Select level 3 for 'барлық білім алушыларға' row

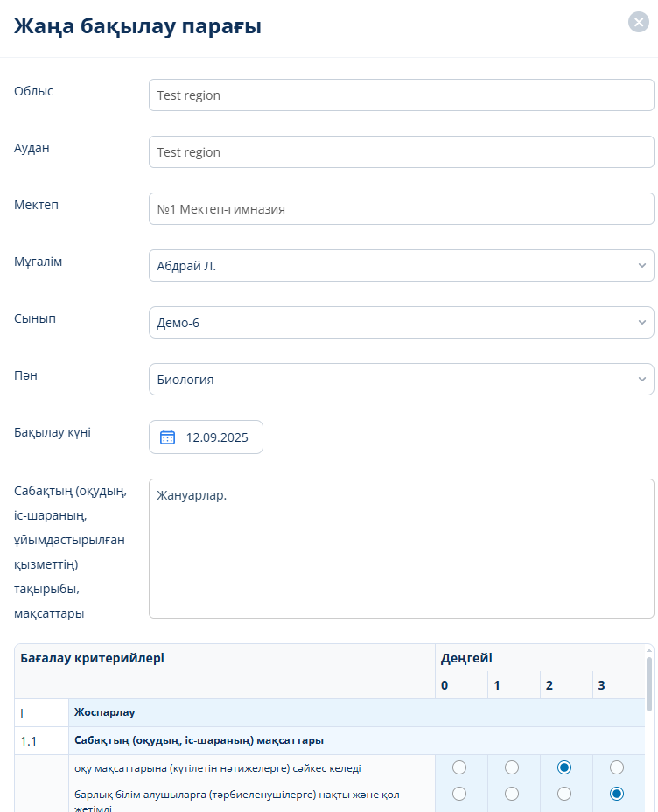point(617,794)
